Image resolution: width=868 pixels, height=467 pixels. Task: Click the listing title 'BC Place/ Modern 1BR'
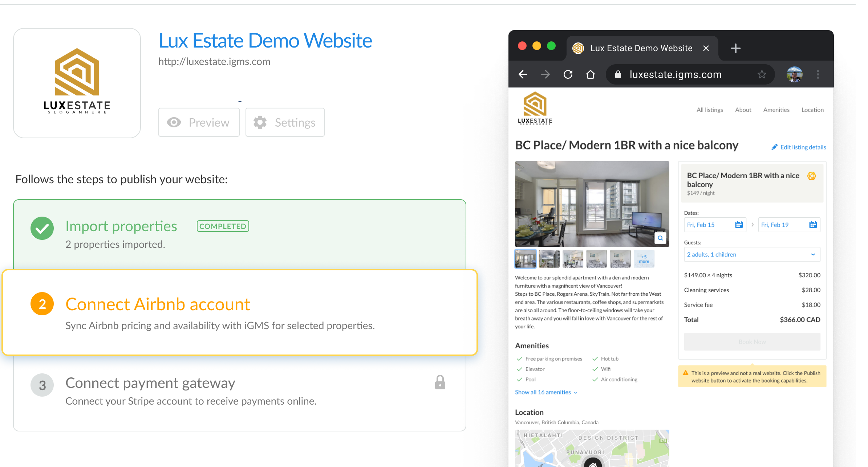point(626,145)
